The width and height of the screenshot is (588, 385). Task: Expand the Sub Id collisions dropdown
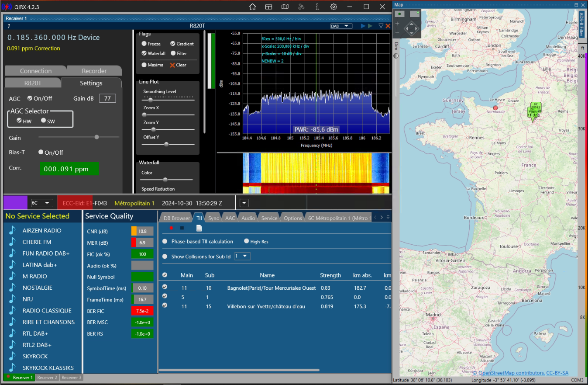pyautogui.click(x=242, y=256)
